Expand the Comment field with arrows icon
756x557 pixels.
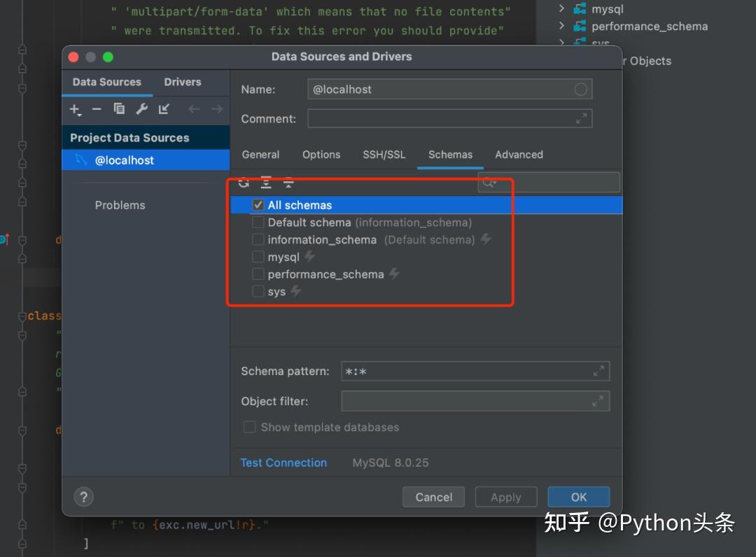[x=582, y=118]
